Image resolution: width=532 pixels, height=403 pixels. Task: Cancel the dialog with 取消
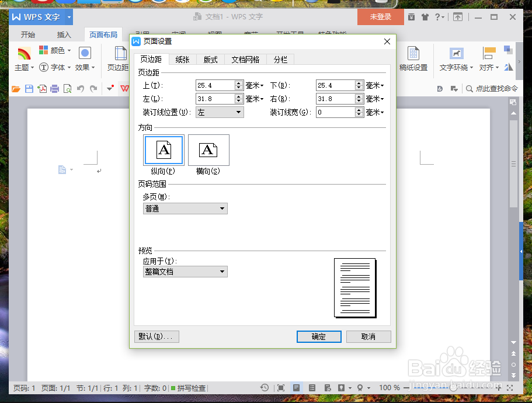click(368, 336)
